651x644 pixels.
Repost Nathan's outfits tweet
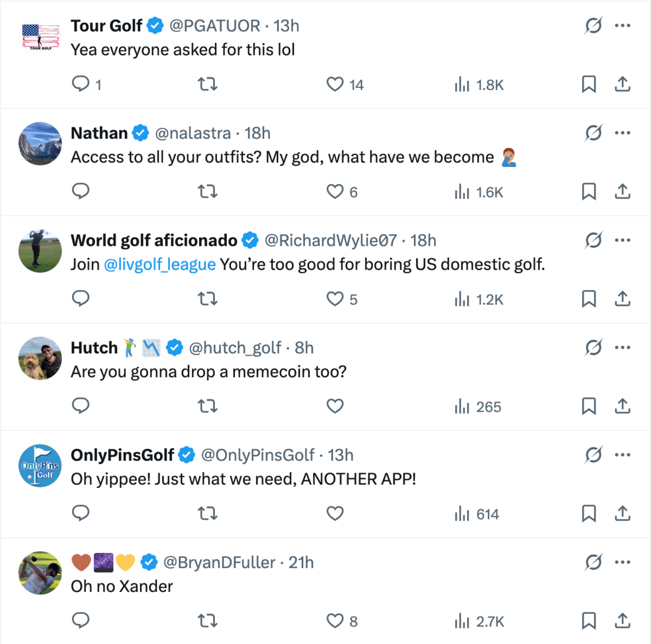click(x=207, y=191)
